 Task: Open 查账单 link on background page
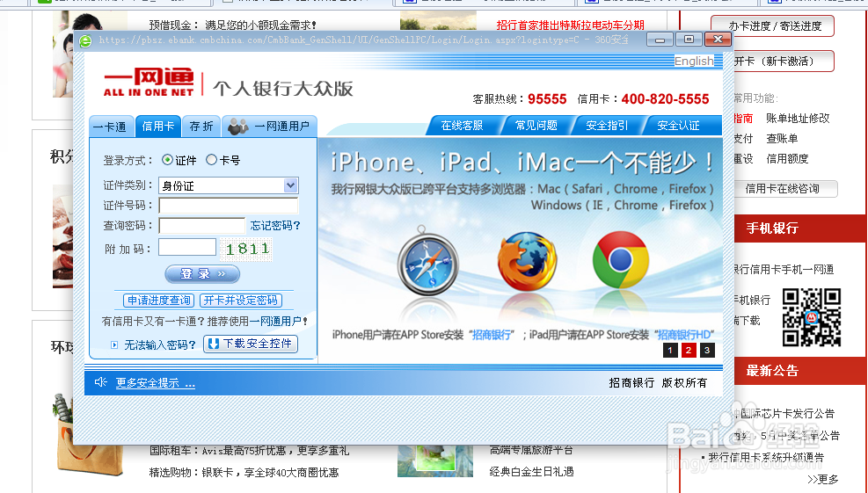(x=782, y=138)
